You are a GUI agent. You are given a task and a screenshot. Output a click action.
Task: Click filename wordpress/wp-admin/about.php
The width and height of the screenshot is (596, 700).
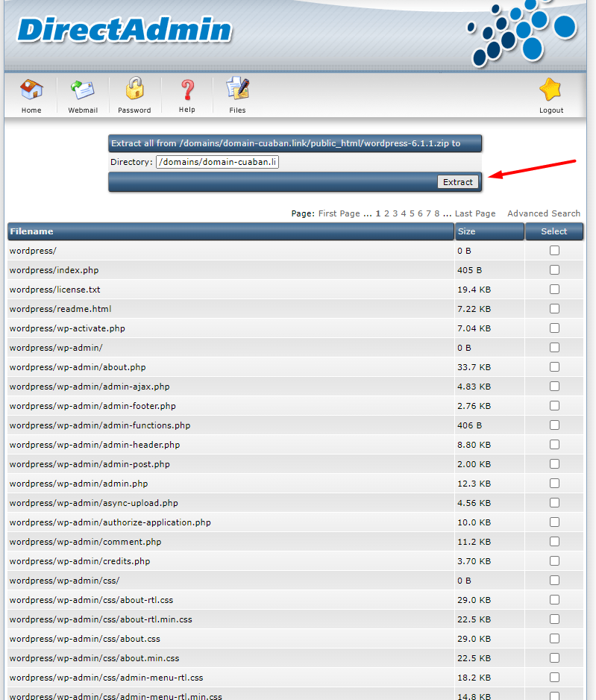78,367
